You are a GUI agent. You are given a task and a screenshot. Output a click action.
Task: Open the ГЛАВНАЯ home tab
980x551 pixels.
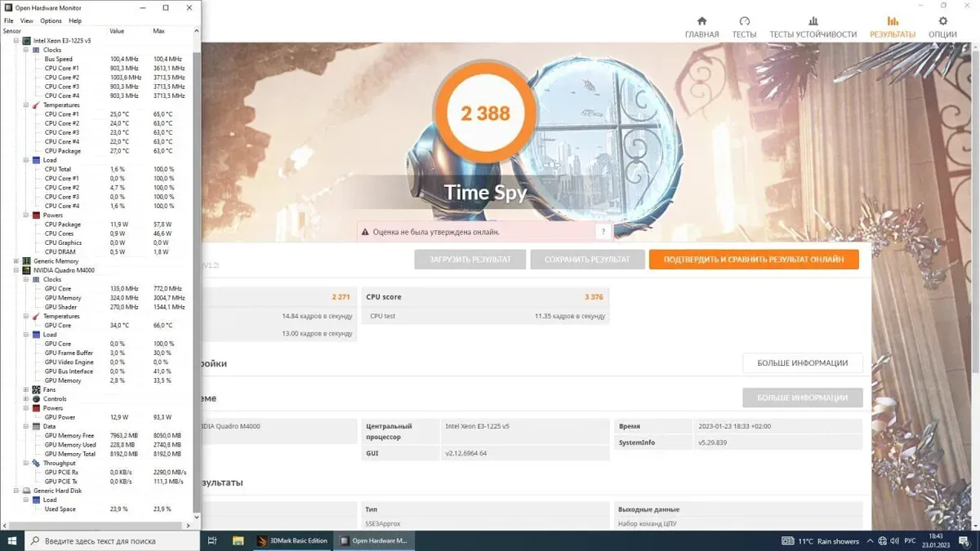pos(702,27)
